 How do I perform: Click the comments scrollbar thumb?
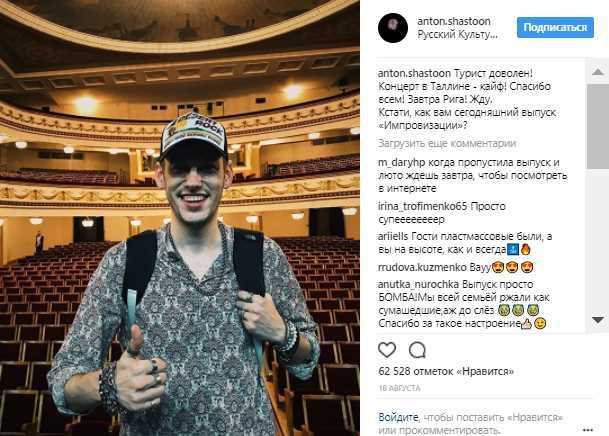598,126
